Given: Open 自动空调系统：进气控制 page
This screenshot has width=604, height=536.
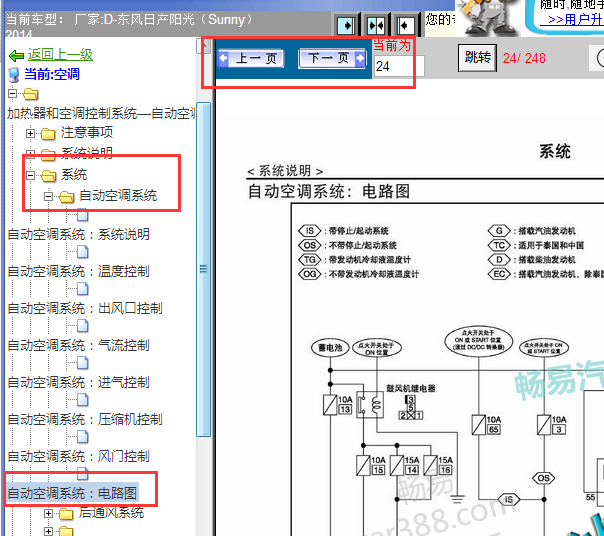Looking at the screenshot, I should click(x=79, y=382).
